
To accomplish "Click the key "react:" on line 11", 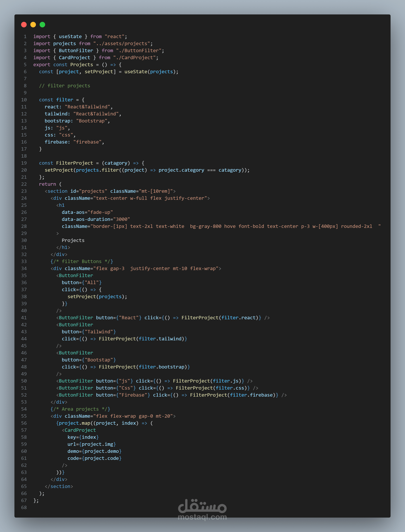I will (x=53, y=107).
